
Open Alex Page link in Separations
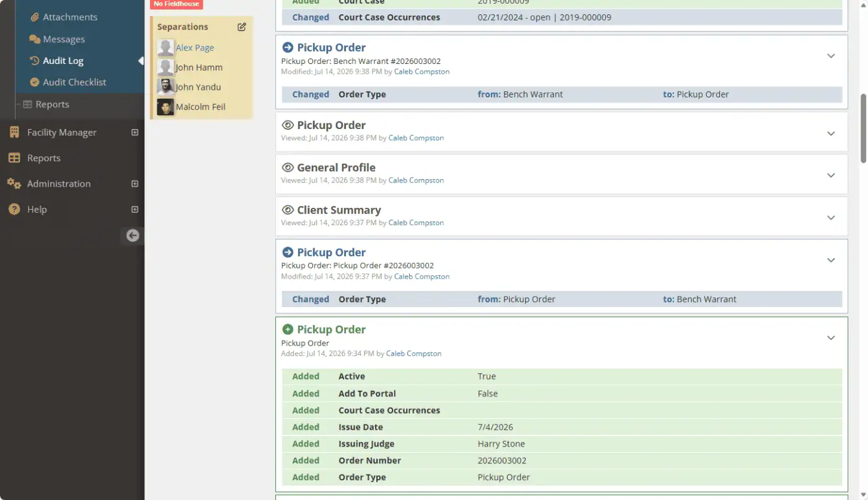pyautogui.click(x=195, y=48)
